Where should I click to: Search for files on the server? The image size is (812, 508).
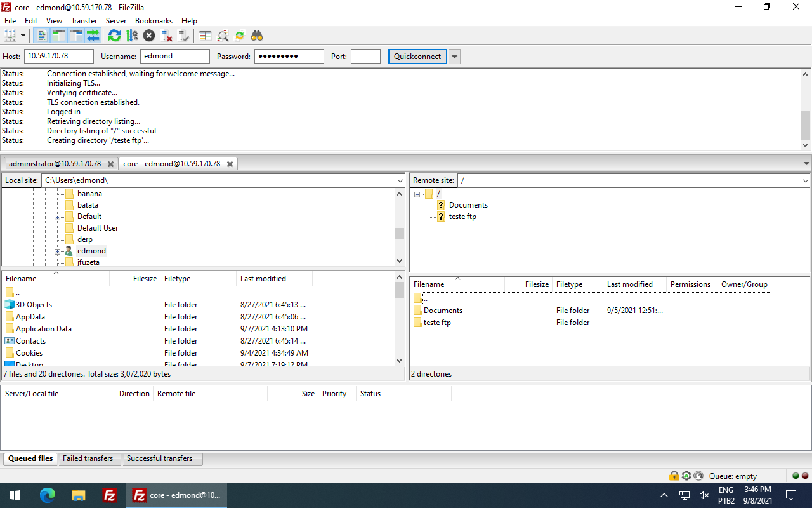click(x=256, y=36)
